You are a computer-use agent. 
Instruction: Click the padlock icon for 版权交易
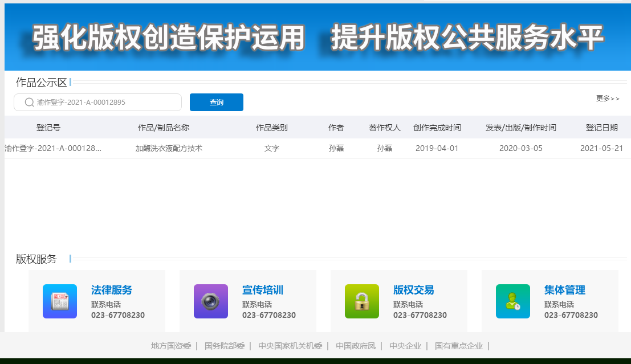[x=362, y=301]
